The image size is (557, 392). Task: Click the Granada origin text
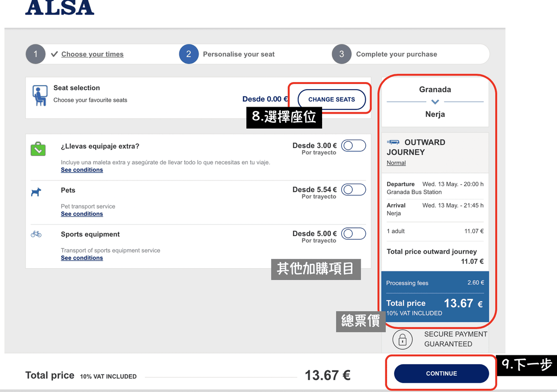[x=435, y=90]
